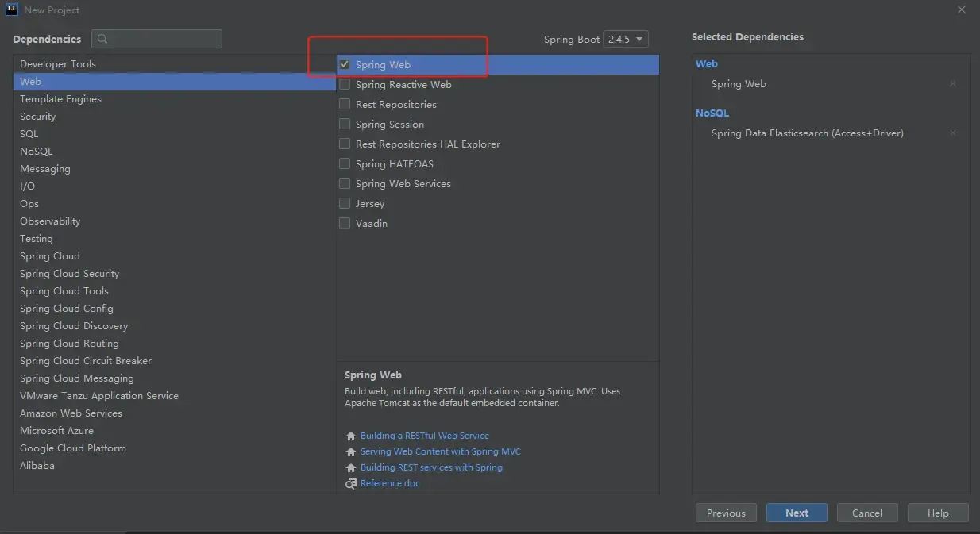
Task: Open the Building a RESTful Web Service link
Action: point(424,436)
